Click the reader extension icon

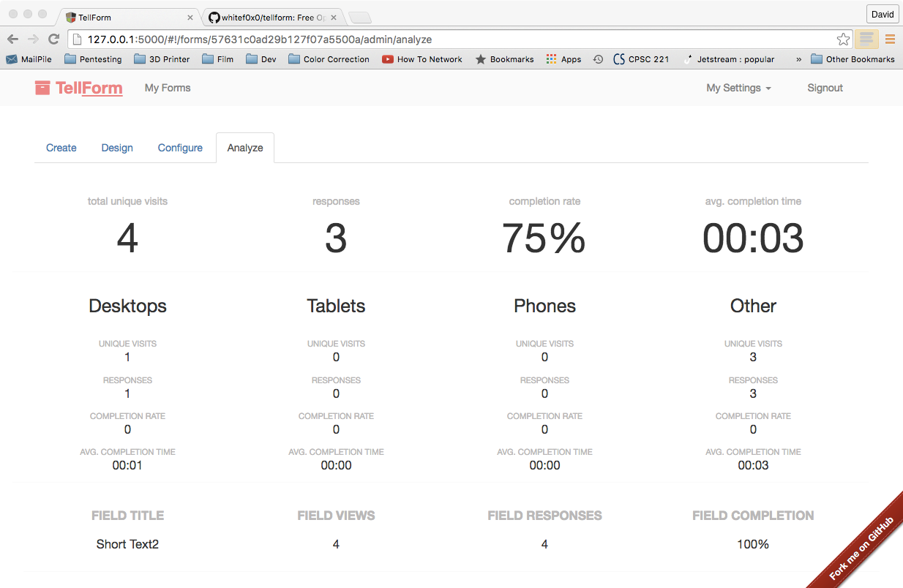(866, 39)
